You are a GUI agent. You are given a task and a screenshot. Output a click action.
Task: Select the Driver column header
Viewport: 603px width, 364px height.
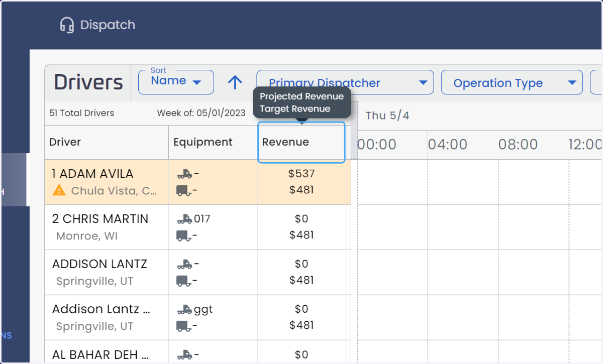[x=107, y=142]
